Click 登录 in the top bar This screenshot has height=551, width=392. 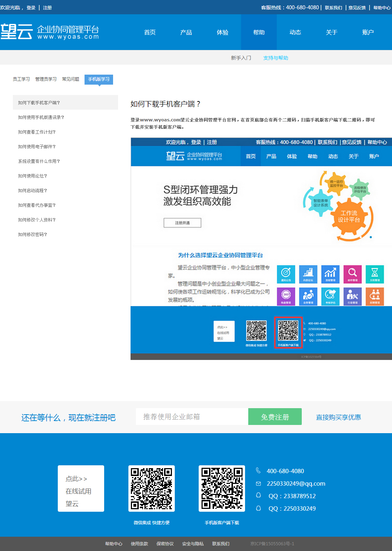[31, 7]
